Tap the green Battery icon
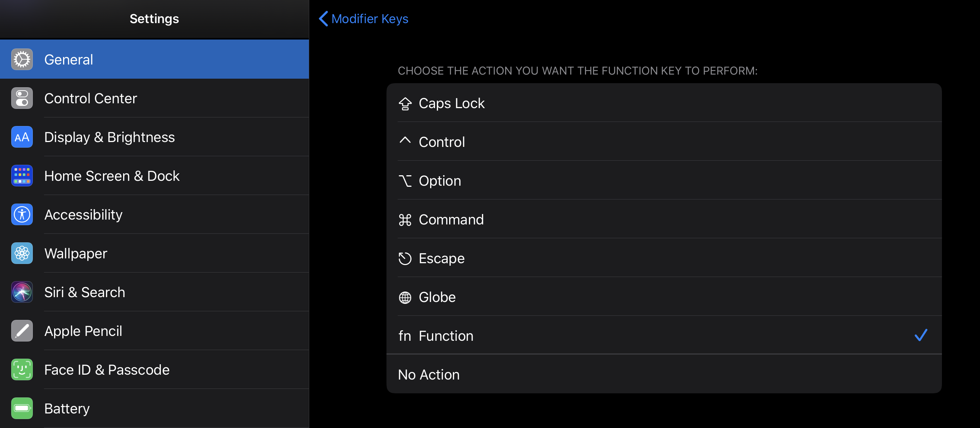The width and height of the screenshot is (980, 428). pyautogui.click(x=22, y=409)
